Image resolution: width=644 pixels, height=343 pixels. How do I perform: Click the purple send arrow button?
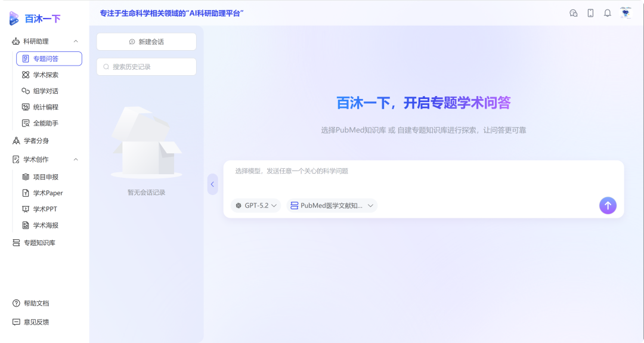pos(608,205)
